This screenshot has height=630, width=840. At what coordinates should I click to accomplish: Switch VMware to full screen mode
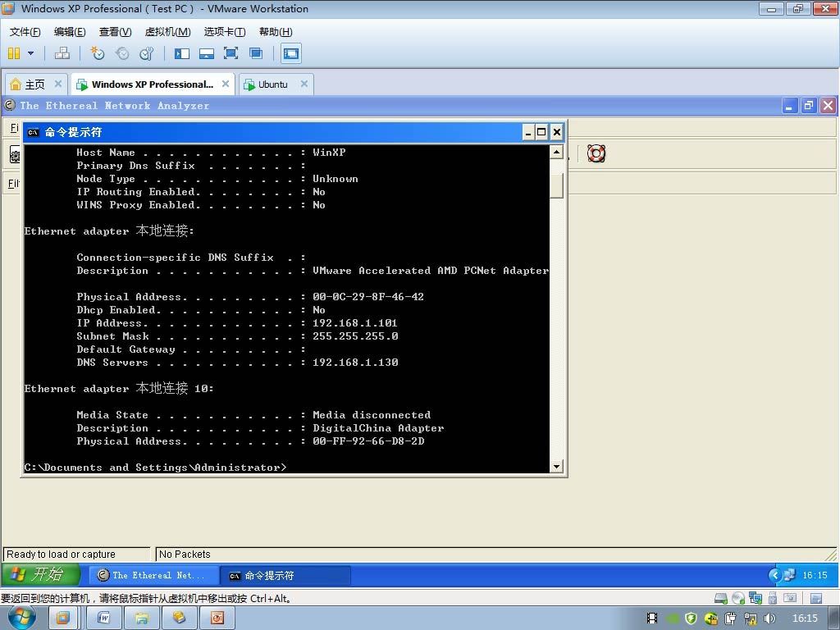pos(231,53)
